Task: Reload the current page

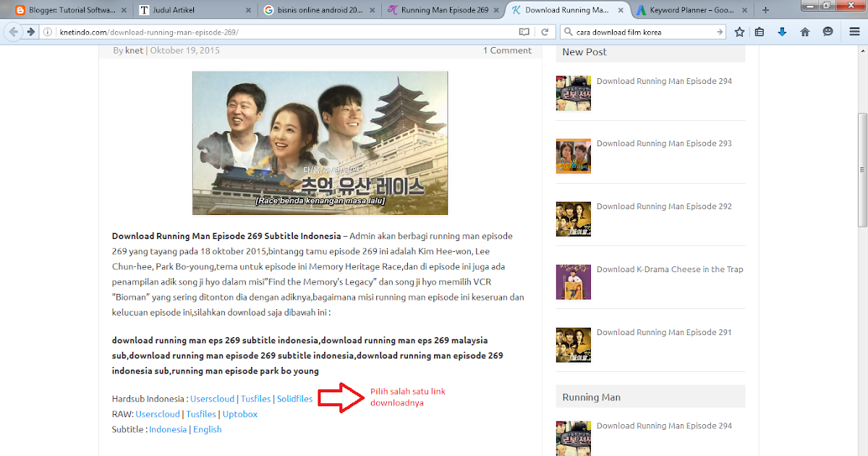Action: [x=546, y=32]
